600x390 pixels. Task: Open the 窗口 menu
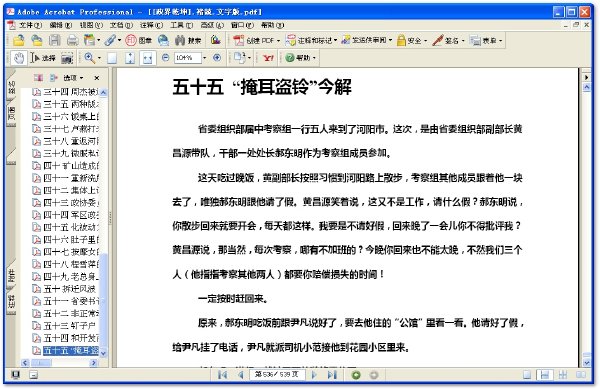[x=241, y=25]
